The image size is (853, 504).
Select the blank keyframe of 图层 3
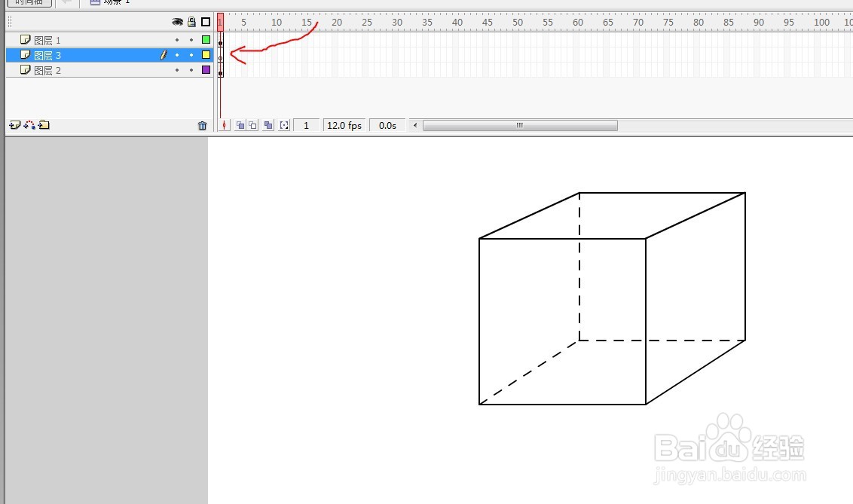click(220, 55)
